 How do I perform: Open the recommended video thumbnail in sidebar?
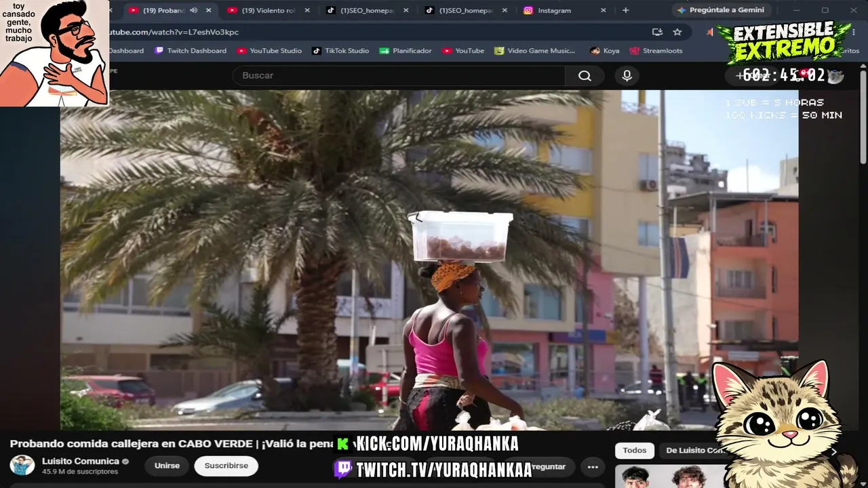coord(668,476)
